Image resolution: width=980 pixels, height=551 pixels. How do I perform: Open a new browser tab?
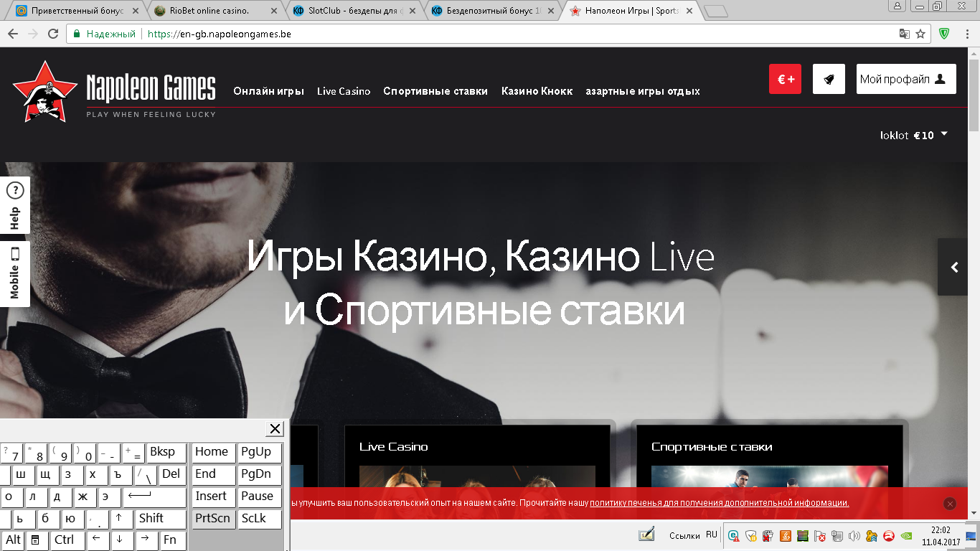(x=715, y=11)
